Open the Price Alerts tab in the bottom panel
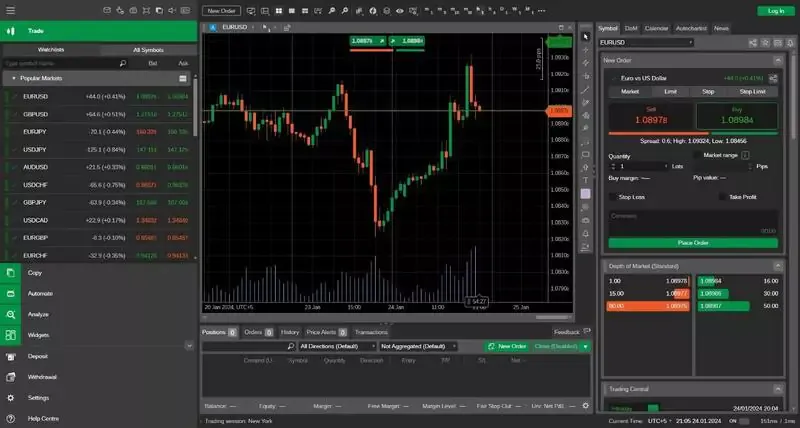 327,333
